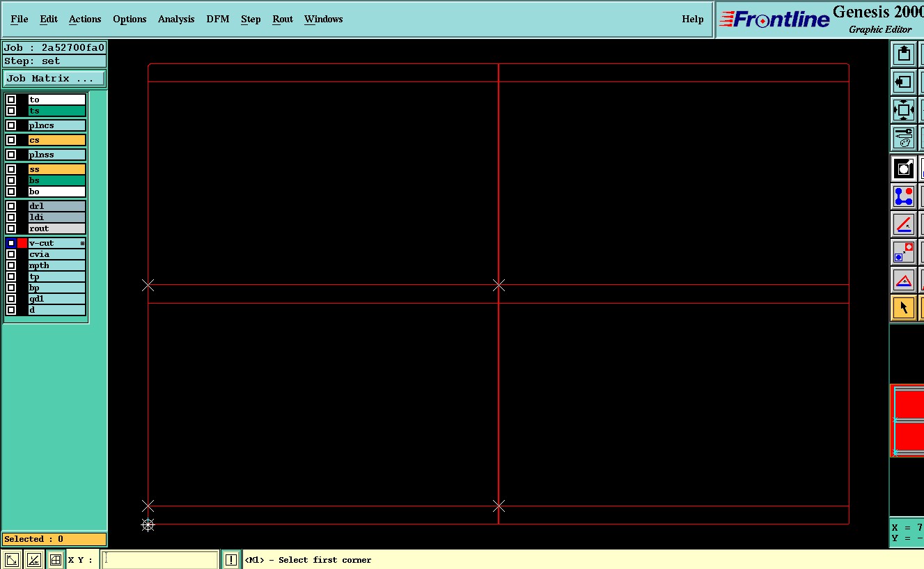The width and height of the screenshot is (924, 569).
Task: Click the box icon with left-pointing arrow
Action: tap(904, 82)
